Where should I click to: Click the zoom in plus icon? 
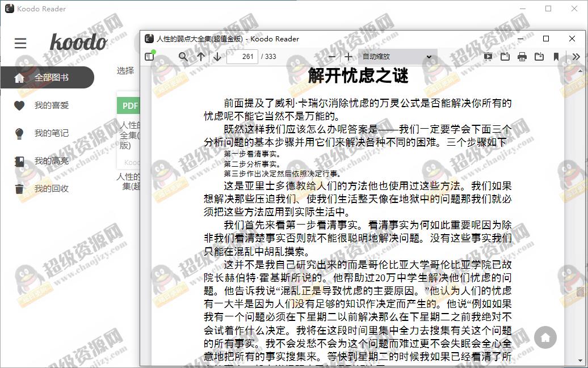click(350, 57)
